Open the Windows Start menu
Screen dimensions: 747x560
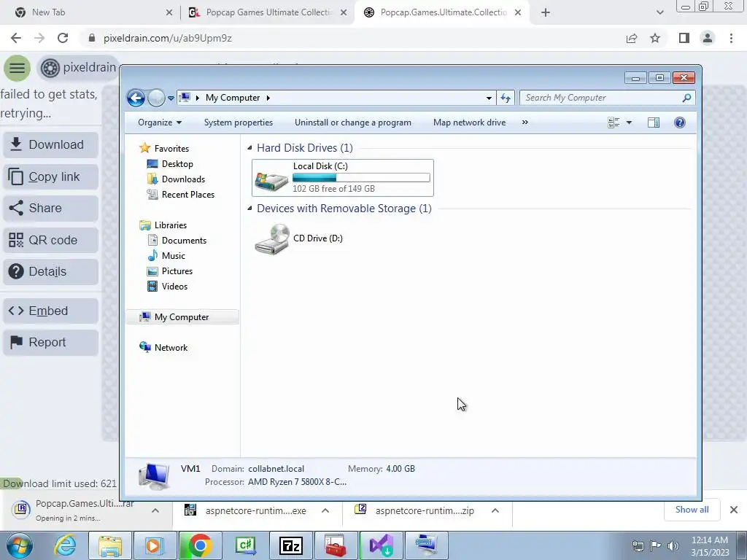pyautogui.click(x=19, y=545)
